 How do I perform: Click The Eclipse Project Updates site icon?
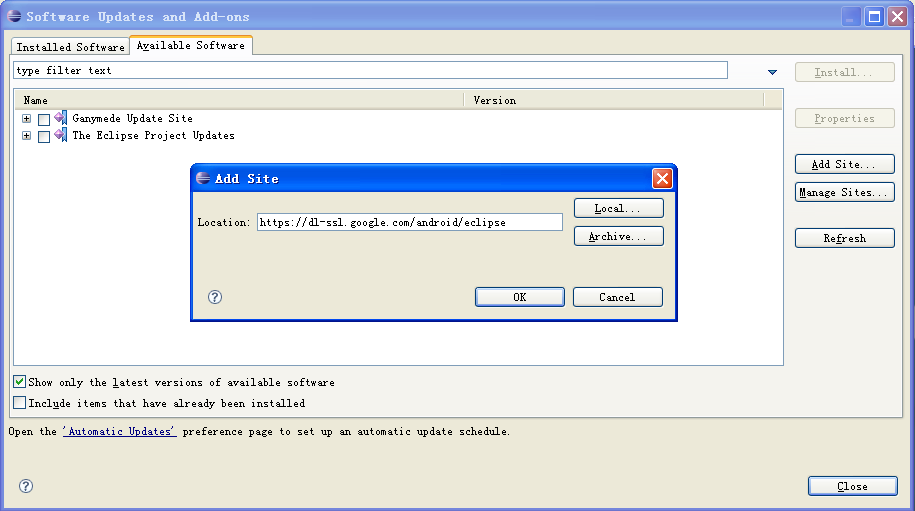61,135
